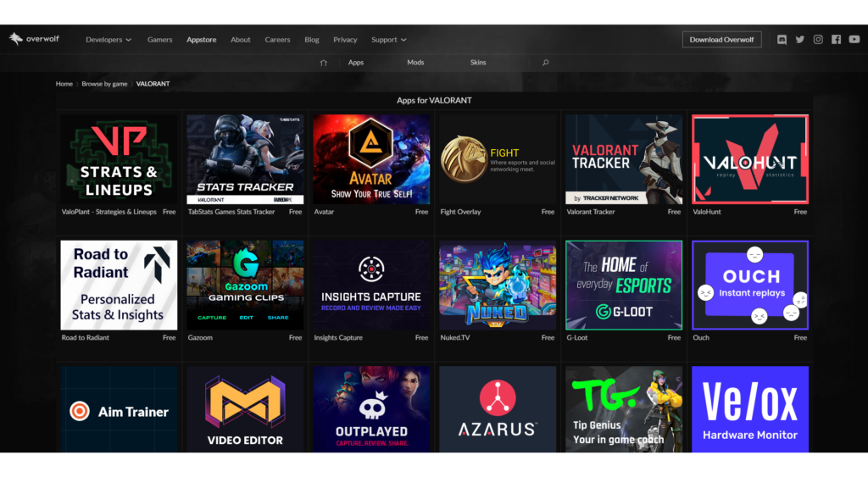
Task: Click the 'Ouch' app title
Action: coord(701,337)
